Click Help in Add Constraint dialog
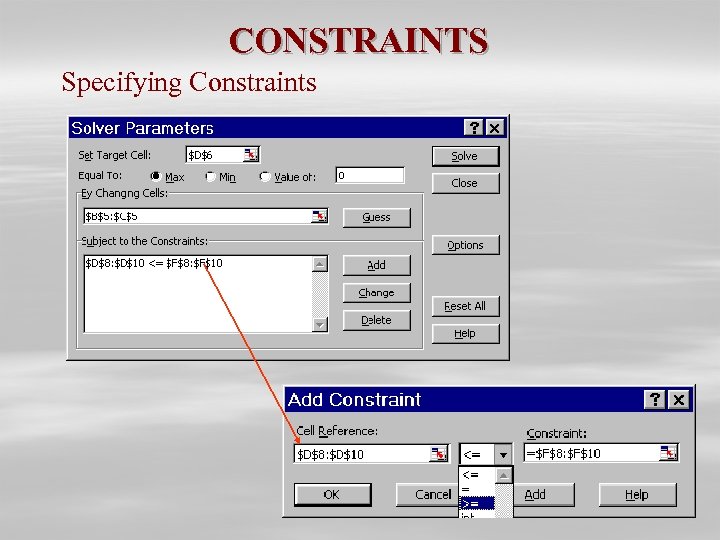 637,495
